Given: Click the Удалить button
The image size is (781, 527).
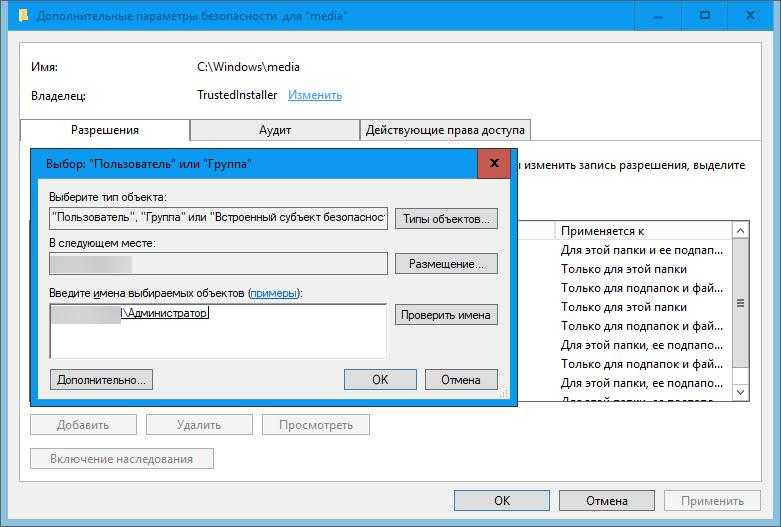Looking at the screenshot, I should (199, 425).
